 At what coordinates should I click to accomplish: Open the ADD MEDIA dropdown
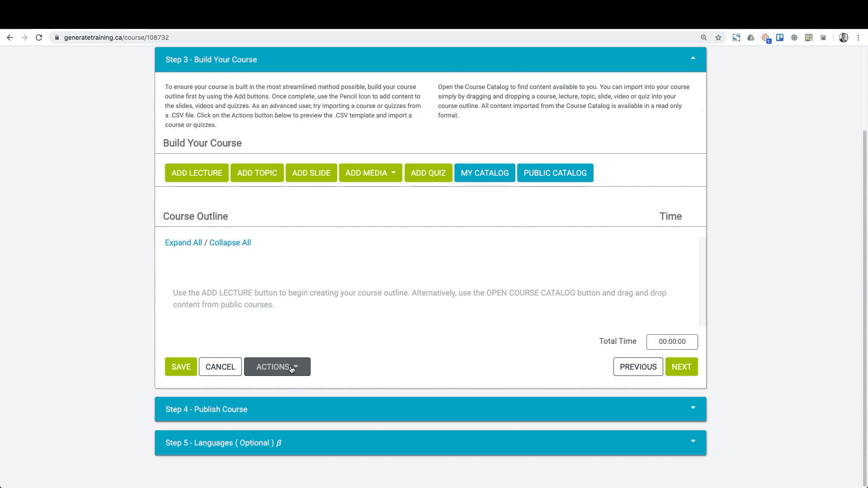coord(370,173)
